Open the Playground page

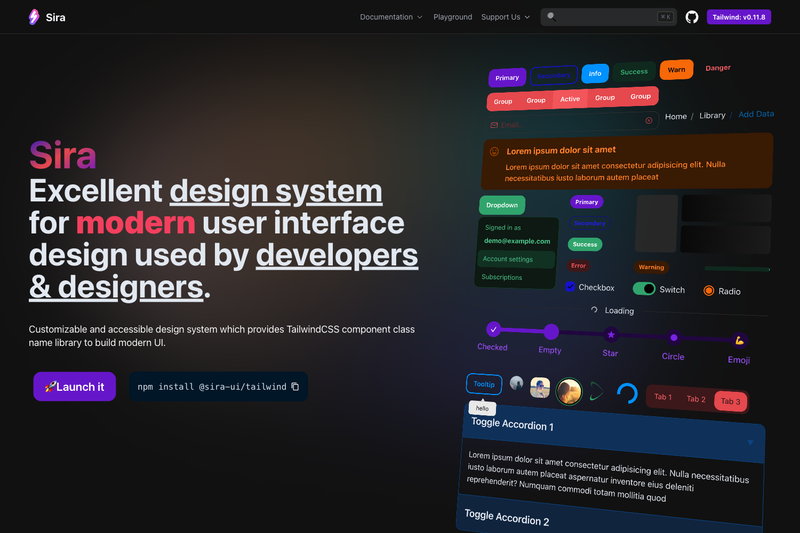tap(453, 17)
